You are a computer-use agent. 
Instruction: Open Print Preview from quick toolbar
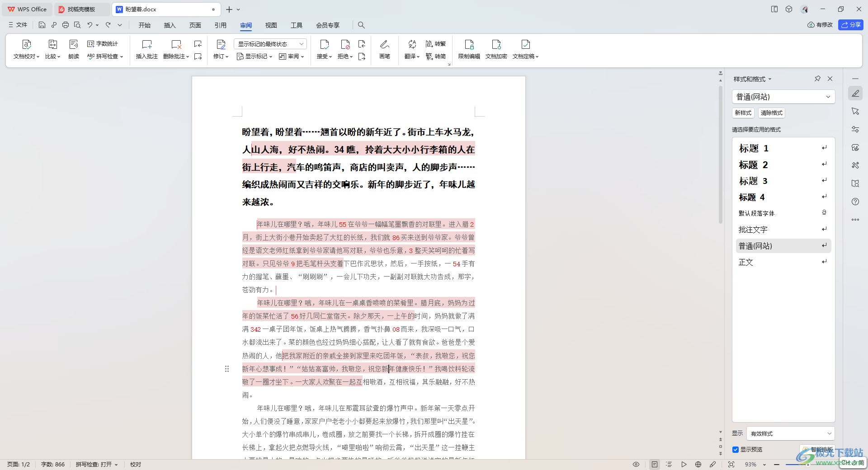pos(77,25)
